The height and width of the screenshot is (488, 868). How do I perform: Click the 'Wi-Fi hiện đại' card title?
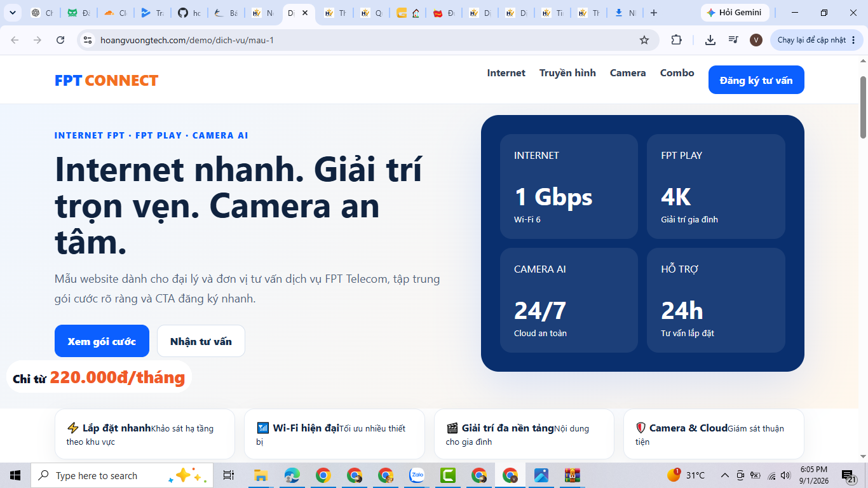(306, 428)
